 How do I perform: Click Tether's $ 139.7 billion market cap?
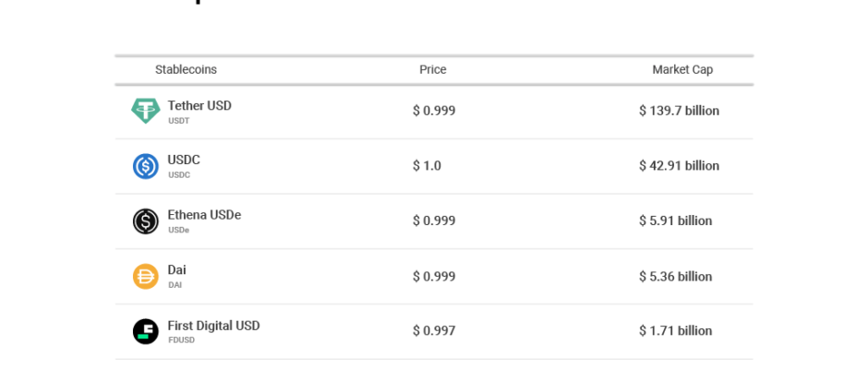(680, 111)
